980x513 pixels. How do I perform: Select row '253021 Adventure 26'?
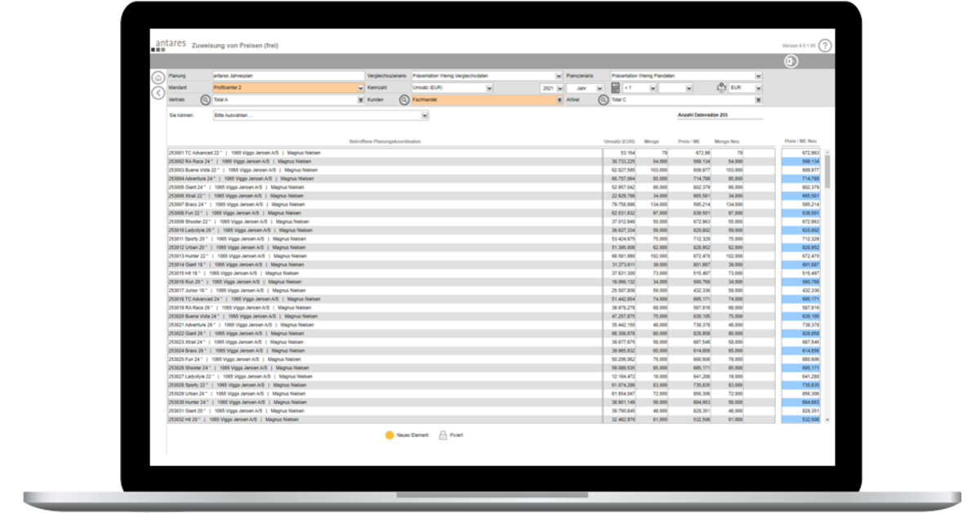tap(385, 324)
